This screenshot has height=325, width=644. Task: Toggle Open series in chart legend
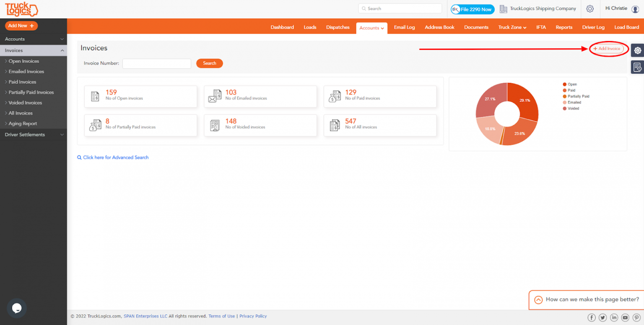point(572,84)
